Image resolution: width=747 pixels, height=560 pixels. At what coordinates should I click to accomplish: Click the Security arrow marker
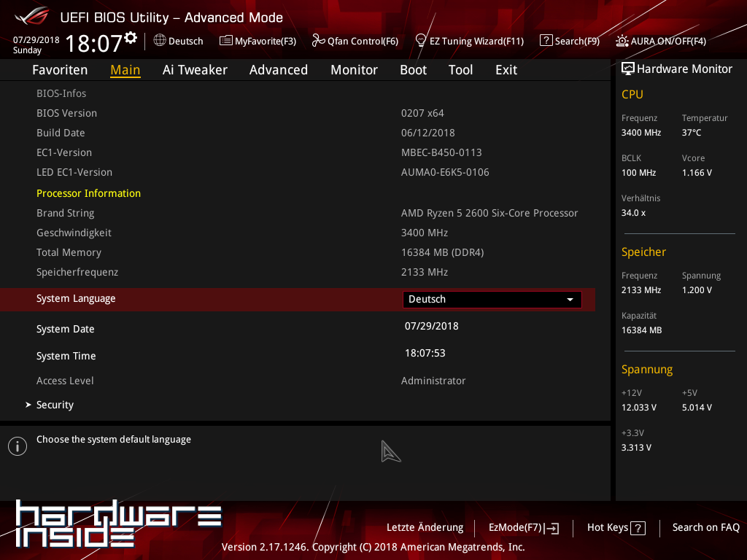[28, 405]
